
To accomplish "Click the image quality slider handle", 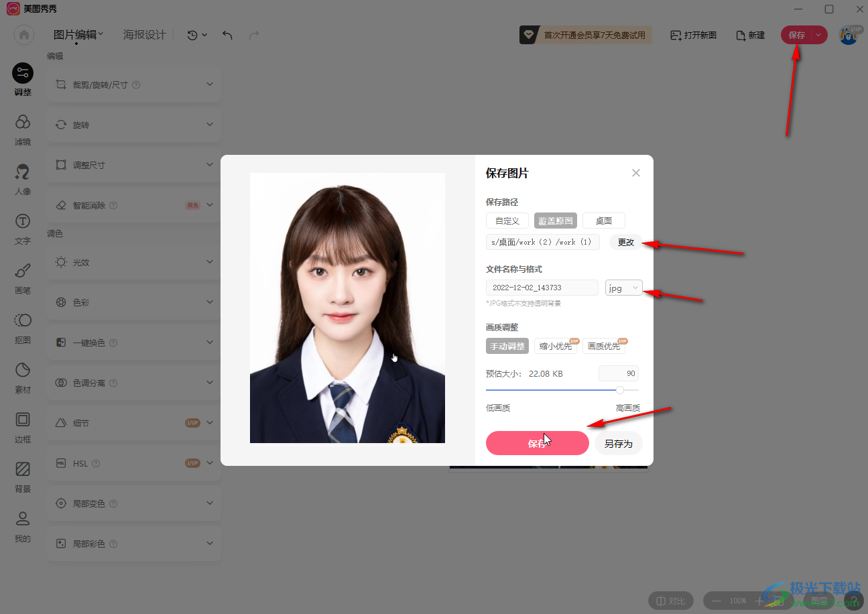I will pos(620,389).
